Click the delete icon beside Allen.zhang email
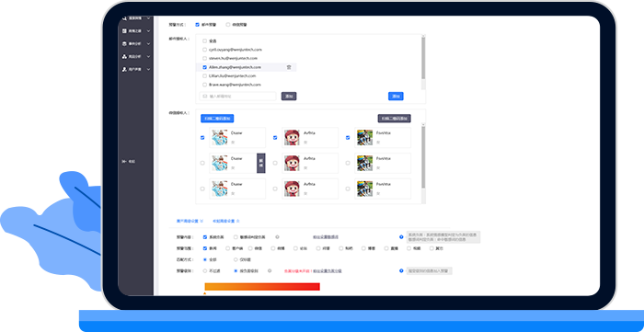This screenshot has height=332, width=644. coord(289,67)
